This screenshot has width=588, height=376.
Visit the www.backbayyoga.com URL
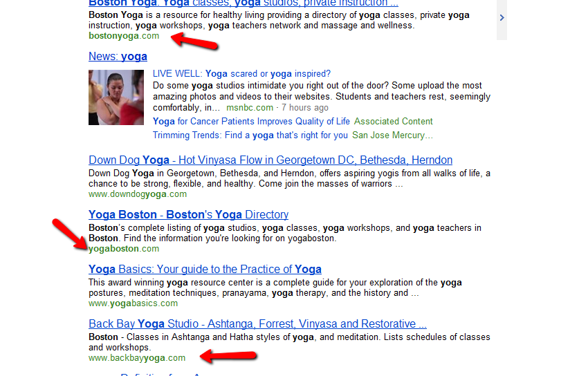pos(137,358)
